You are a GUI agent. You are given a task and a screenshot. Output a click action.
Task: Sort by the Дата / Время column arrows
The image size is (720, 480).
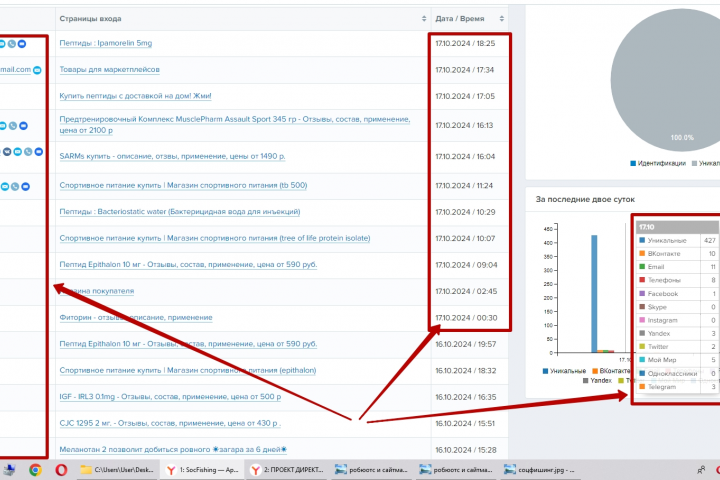point(501,19)
